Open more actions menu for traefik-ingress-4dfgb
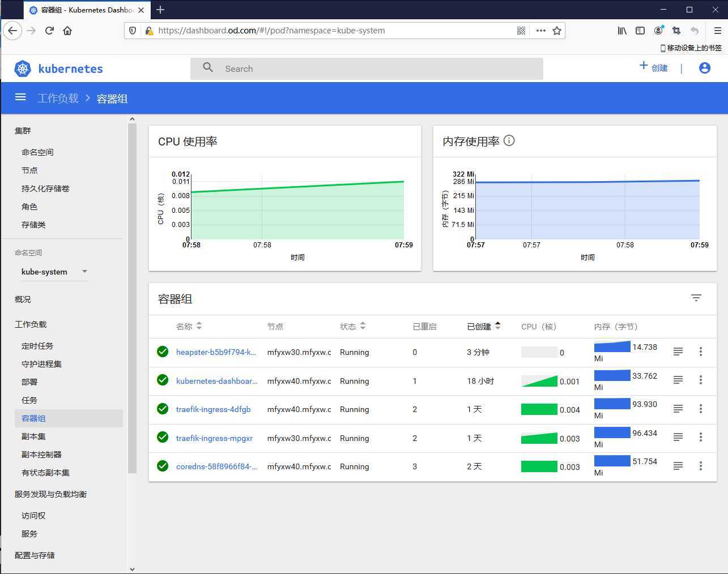Viewport: 728px width, 574px height. (x=701, y=409)
